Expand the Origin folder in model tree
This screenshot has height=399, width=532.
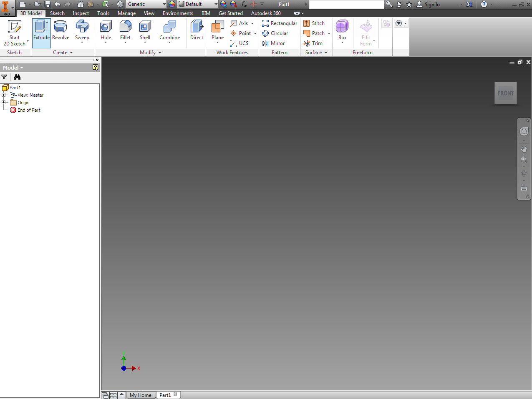pos(5,102)
